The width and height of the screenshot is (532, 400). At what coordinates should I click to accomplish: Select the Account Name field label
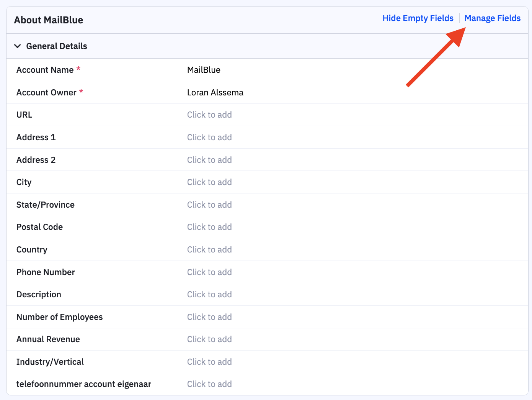(x=45, y=70)
